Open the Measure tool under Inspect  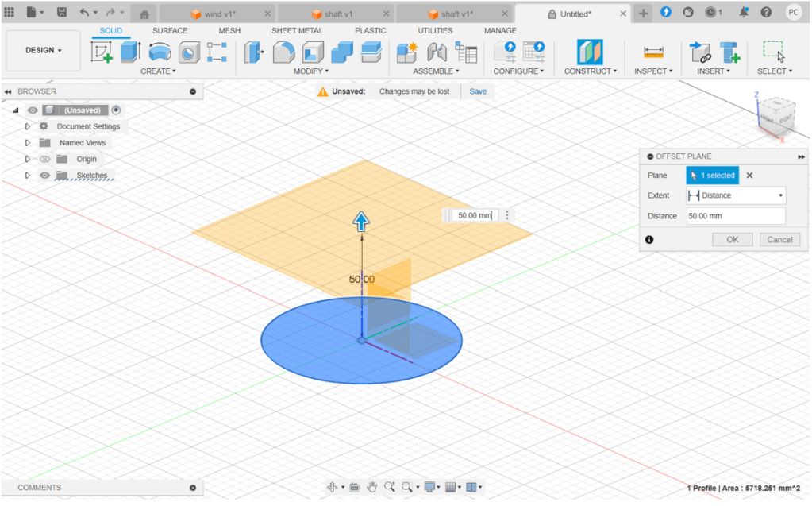pos(653,52)
